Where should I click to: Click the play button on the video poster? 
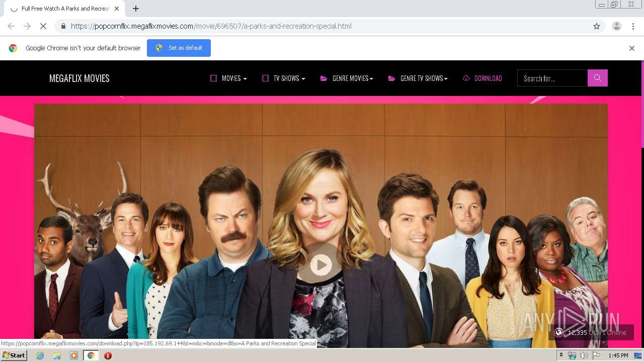(321, 264)
